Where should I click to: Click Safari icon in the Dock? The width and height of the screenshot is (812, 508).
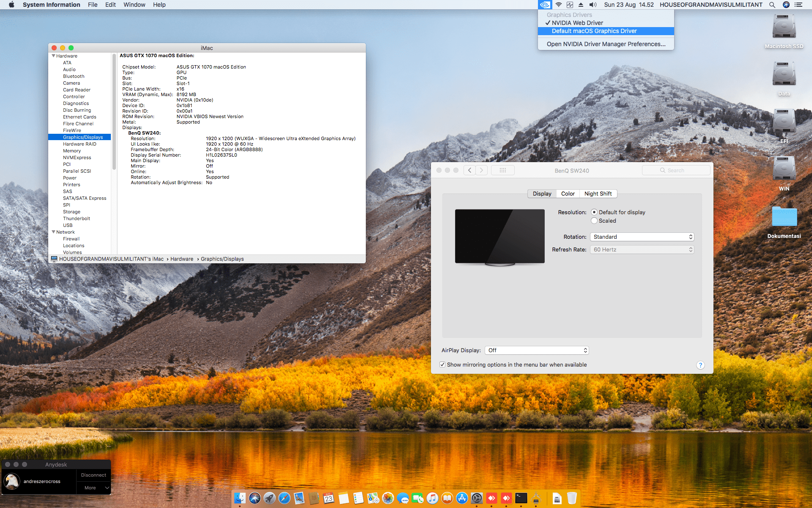coord(284,498)
